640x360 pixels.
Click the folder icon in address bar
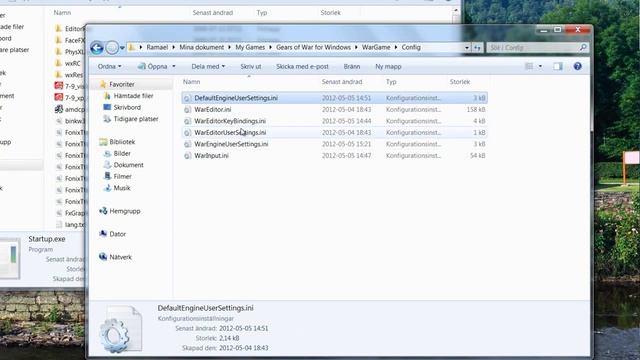[x=131, y=47]
